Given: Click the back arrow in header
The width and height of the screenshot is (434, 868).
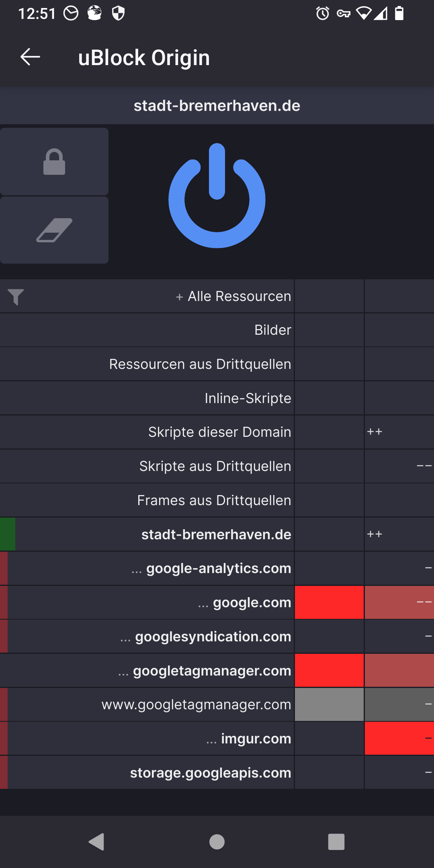Looking at the screenshot, I should pos(30,57).
